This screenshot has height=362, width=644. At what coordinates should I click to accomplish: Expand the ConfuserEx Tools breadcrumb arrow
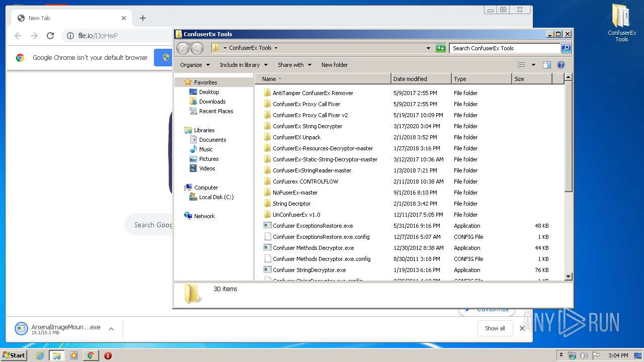tap(276, 48)
